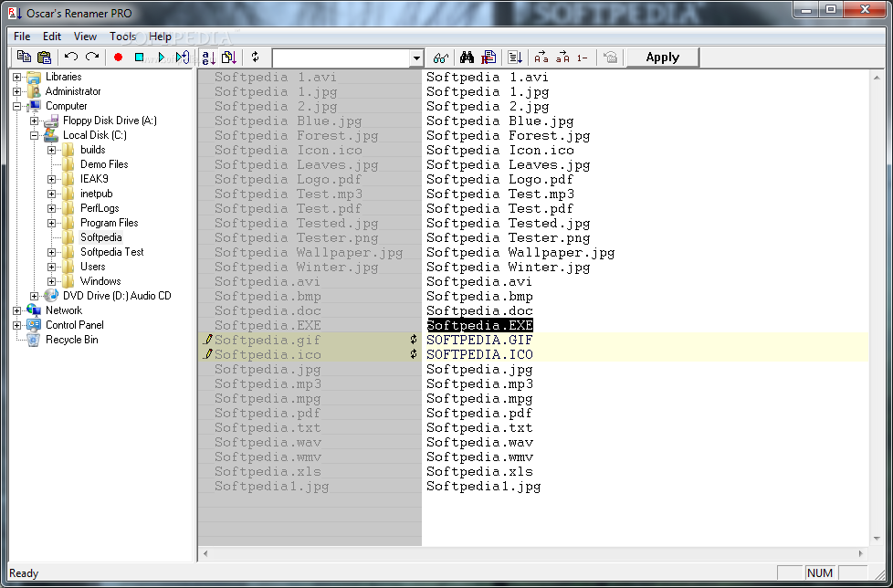893x588 pixels.
Task: Open the Edit menu
Action: pos(52,37)
